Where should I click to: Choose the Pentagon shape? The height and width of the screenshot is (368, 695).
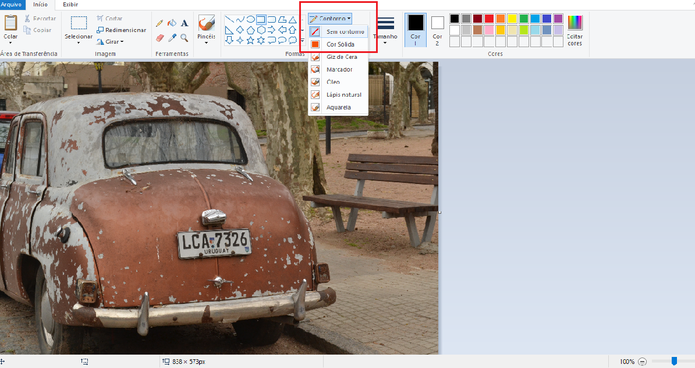(250, 30)
